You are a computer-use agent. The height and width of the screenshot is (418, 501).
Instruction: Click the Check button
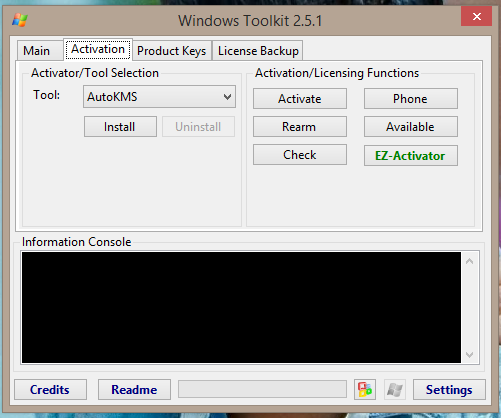pyautogui.click(x=300, y=155)
